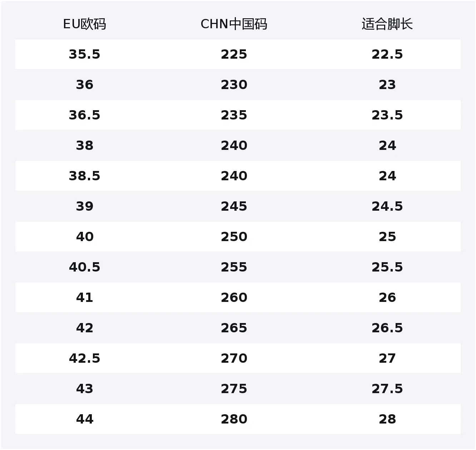
Task: Select CHN size 265 value
Action: click(x=234, y=328)
